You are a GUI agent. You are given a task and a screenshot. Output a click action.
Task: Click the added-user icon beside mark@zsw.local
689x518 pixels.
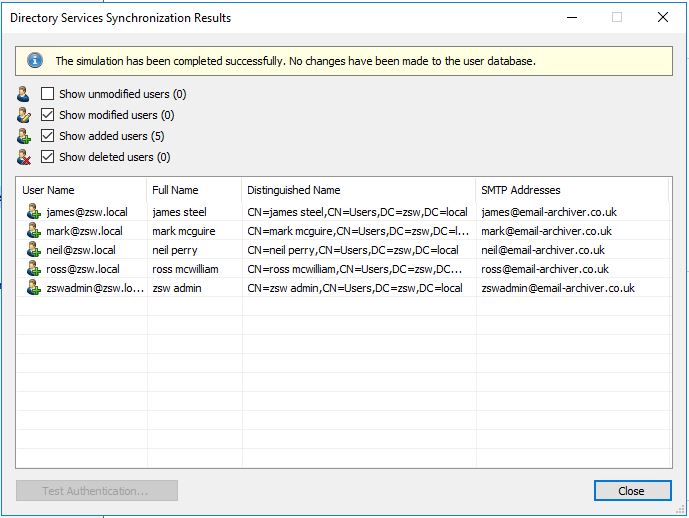click(x=33, y=231)
